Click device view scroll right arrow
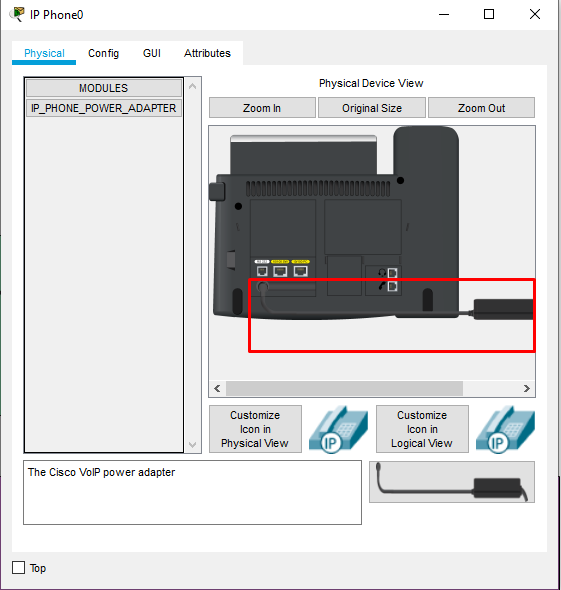The width and height of the screenshot is (561, 590). pyautogui.click(x=526, y=388)
